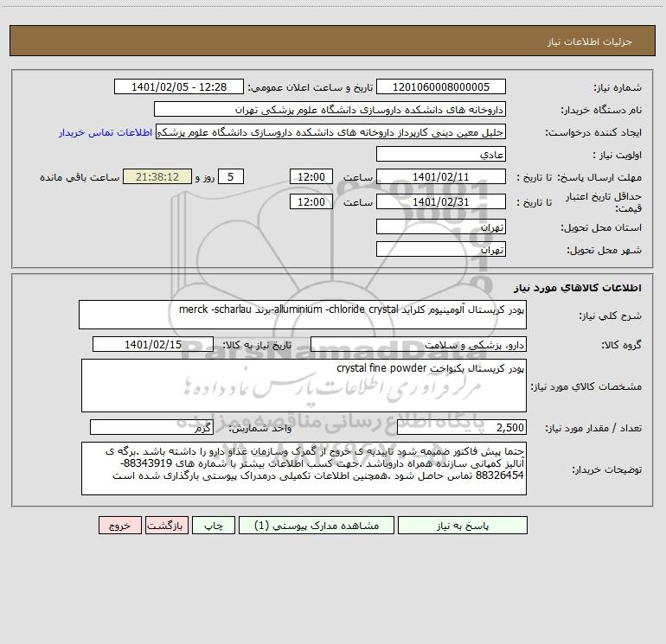Click the بازگشت back button
The width and height of the screenshot is (666, 644).
tap(167, 526)
